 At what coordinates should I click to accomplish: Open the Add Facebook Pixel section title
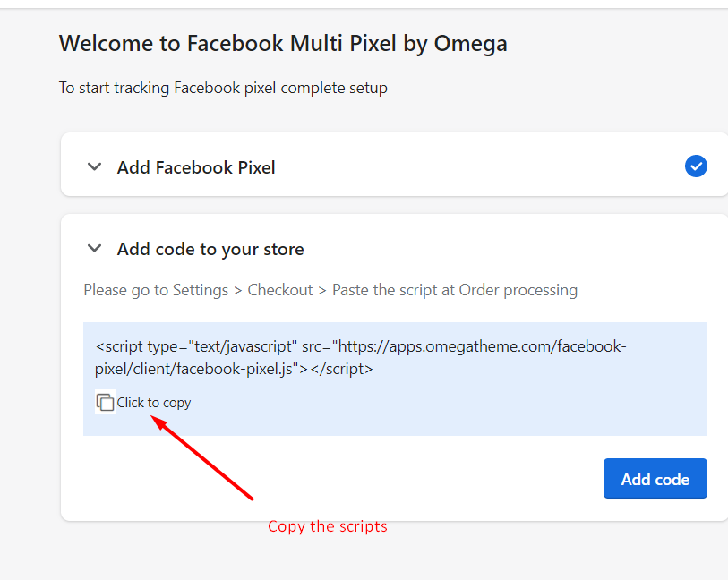196,167
